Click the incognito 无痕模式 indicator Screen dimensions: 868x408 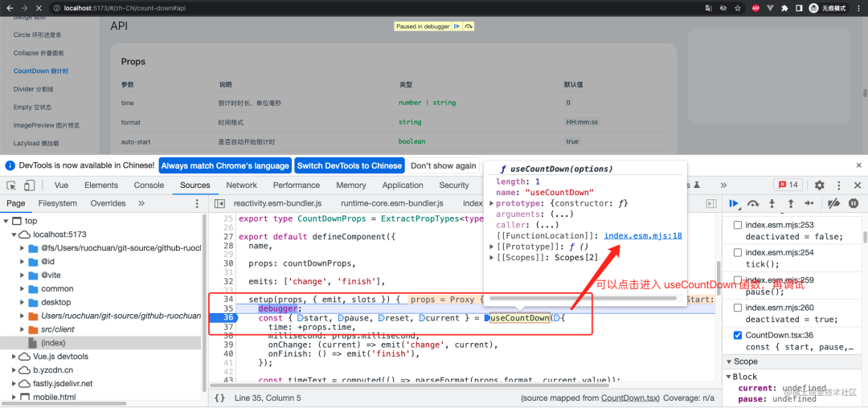click(x=829, y=8)
